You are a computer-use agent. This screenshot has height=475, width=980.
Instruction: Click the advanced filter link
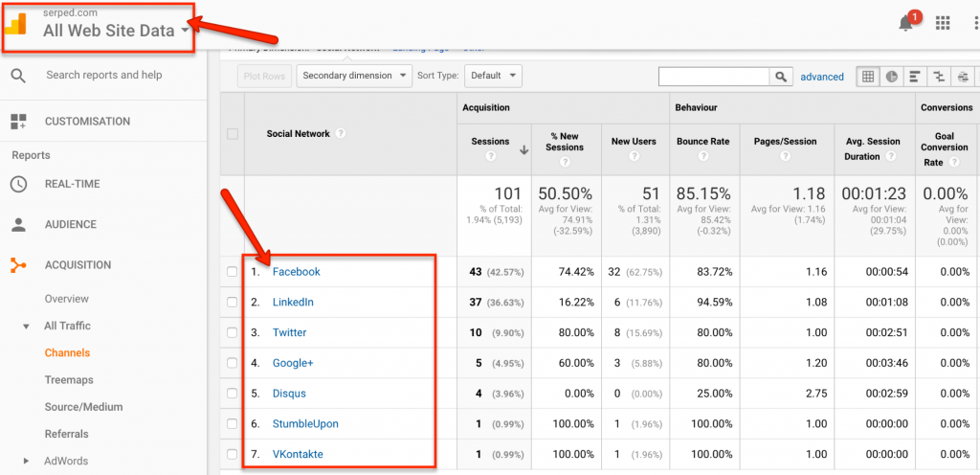(x=822, y=77)
